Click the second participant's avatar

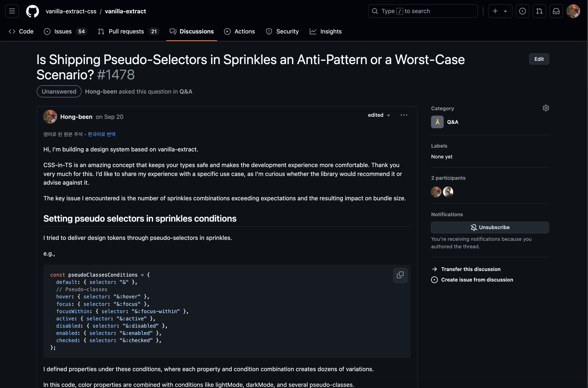tap(448, 192)
